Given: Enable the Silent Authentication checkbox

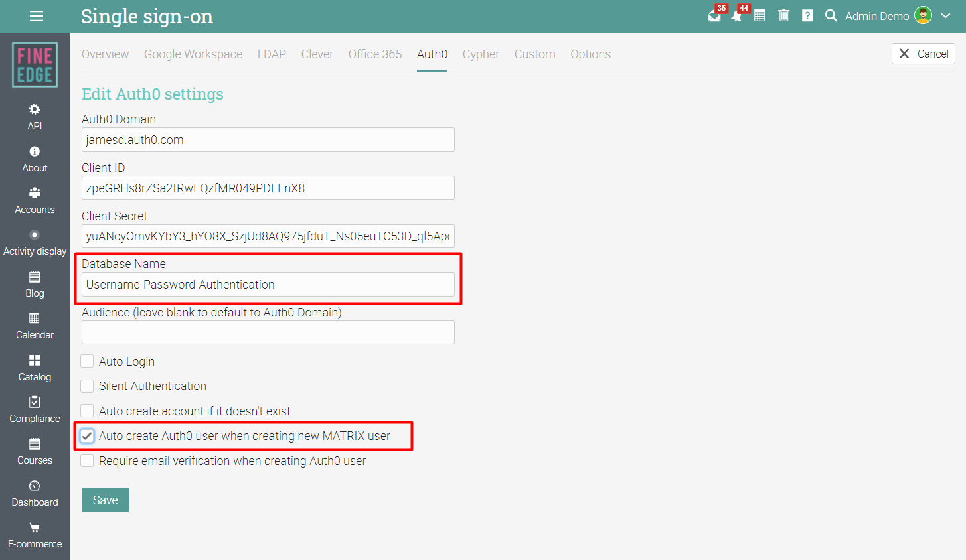Looking at the screenshot, I should click(x=87, y=386).
